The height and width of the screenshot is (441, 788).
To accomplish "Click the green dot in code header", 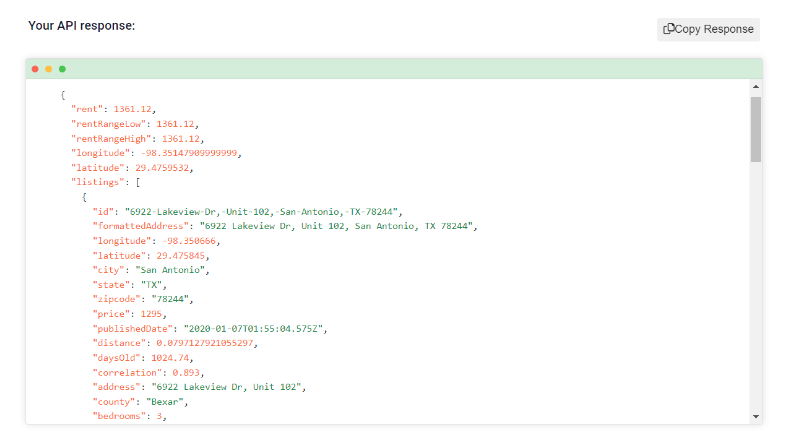I will [62, 69].
